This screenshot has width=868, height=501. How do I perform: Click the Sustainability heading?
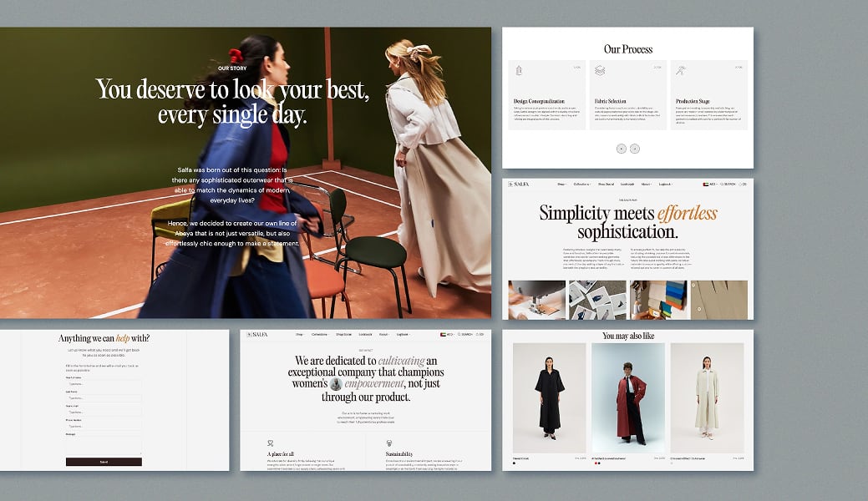click(x=399, y=454)
